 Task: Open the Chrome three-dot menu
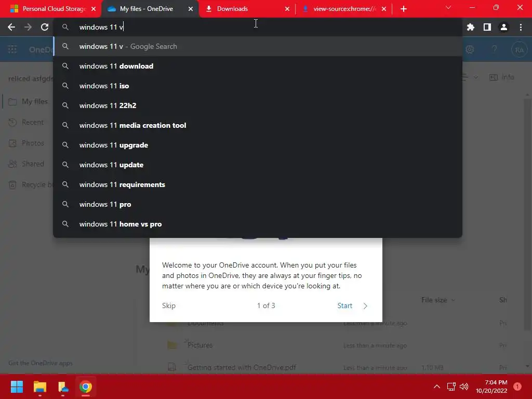pos(521,27)
